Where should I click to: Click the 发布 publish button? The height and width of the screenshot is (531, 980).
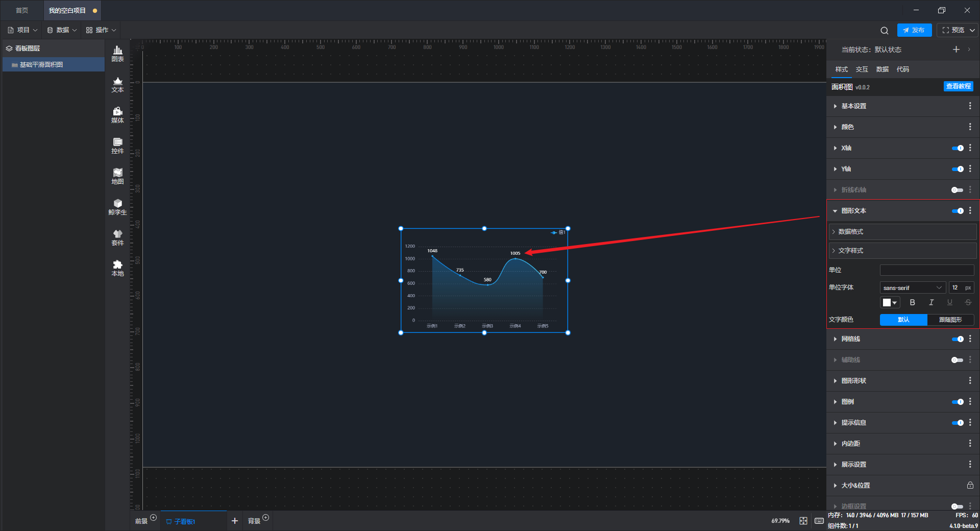tap(914, 30)
